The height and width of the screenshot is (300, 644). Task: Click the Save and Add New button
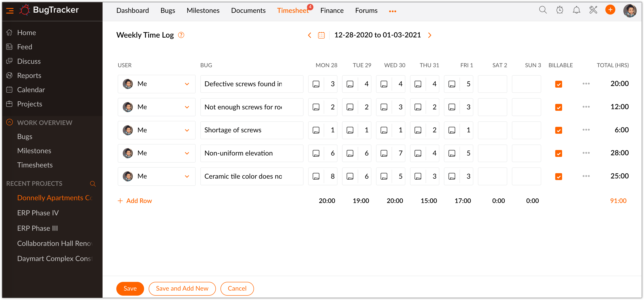point(182,289)
